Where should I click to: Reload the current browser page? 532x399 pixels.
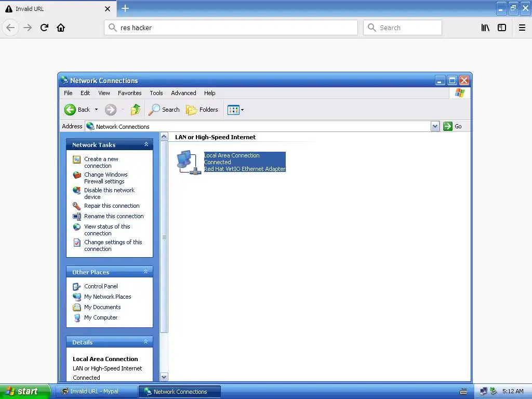45,28
